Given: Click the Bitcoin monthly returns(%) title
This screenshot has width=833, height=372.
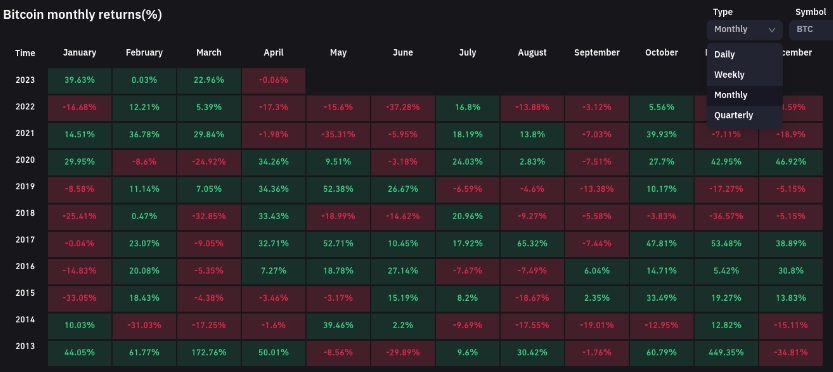Looking at the screenshot, I should tap(82, 15).
